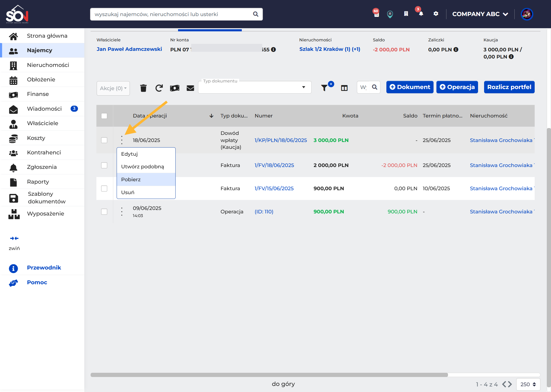The width and height of the screenshot is (551, 392).
Task: Click the notification bell icon
Action: click(421, 14)
